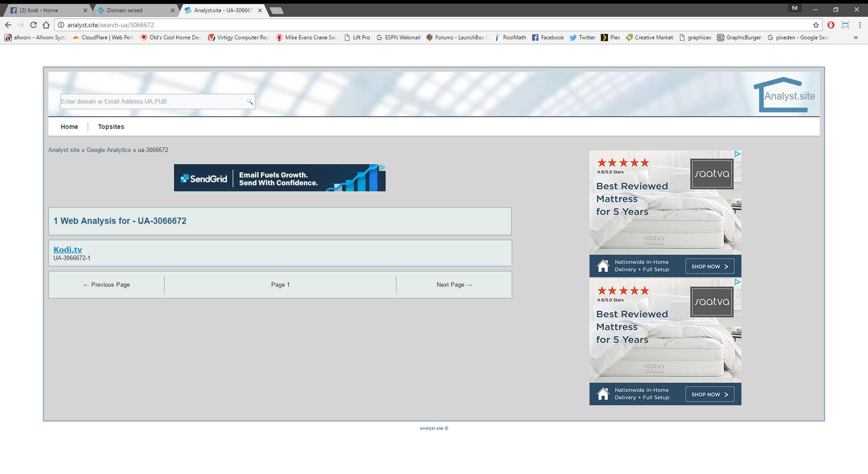The width and height of the screenshot is (868, 474).
Task: Open the Creative Market bookmark
Action: tap(649, 38)
